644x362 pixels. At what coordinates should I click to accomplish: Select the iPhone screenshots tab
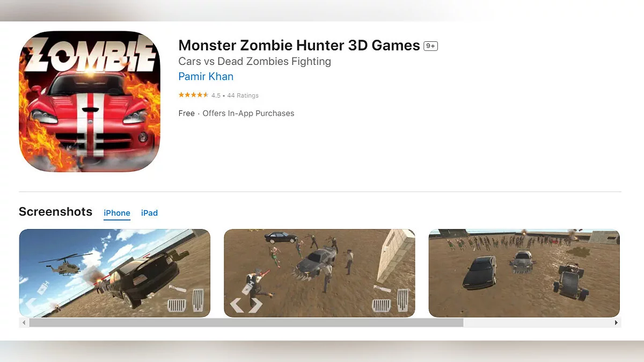point(117,213)
